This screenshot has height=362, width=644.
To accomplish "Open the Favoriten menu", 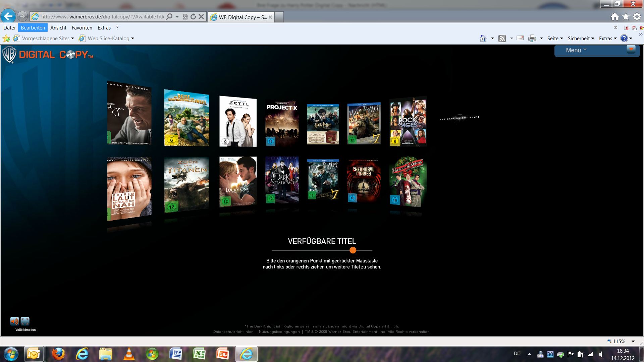I will pyautogui.click(x=82, y=28).
